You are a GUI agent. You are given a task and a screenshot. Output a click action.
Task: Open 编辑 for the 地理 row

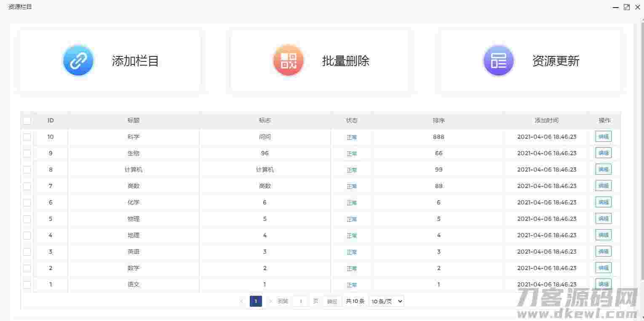click(x=604, y=235)
